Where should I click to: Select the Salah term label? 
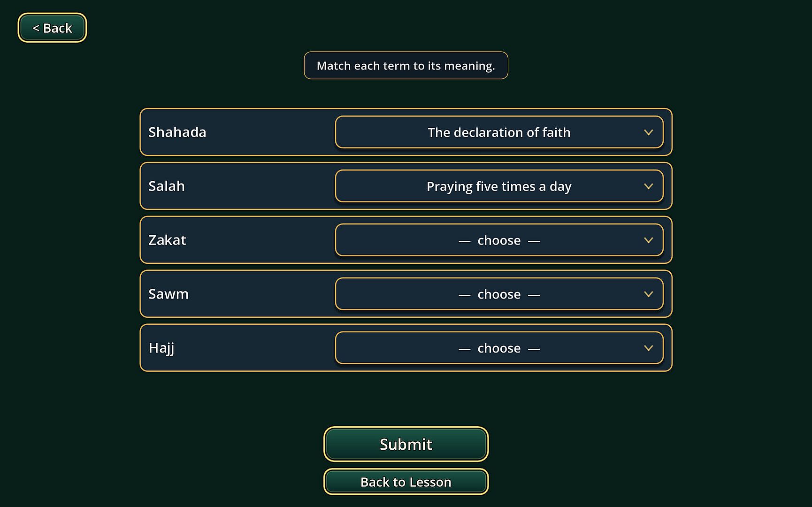pyautogui.click(x=167, y=186)
